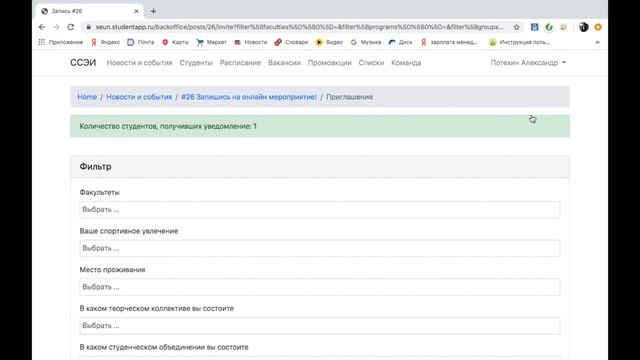Reload the page with refresh icon
The width and height of the screenshot is (640, 360).
click(x=71, y=27)
